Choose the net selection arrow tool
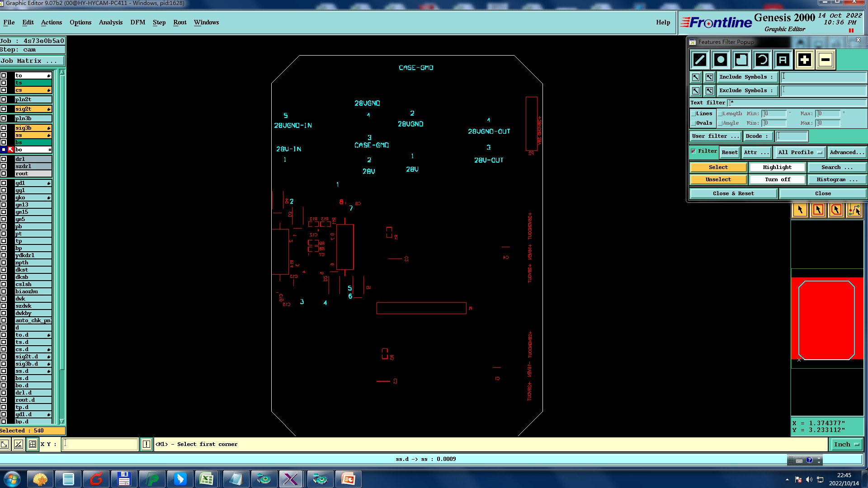 (854, 210)
